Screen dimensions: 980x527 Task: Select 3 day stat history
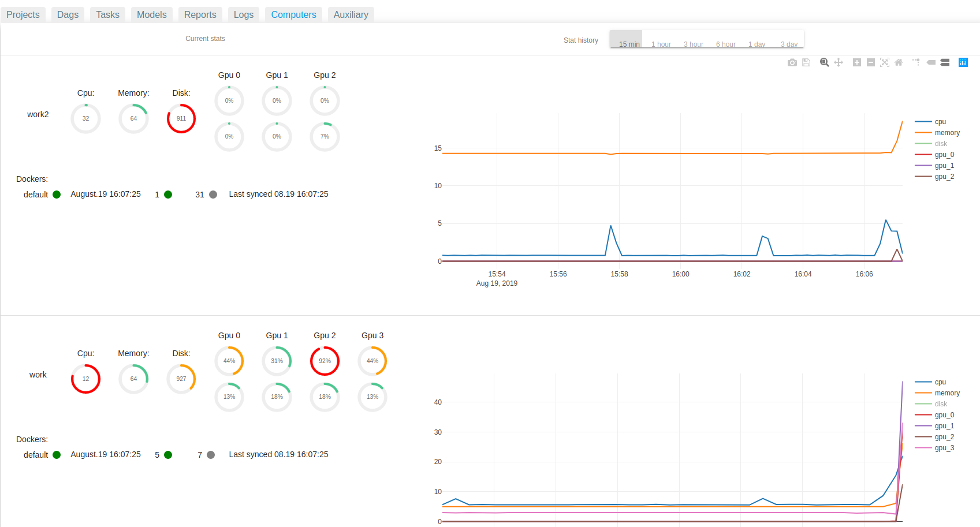pyautogui.click(x=788, y=39)
